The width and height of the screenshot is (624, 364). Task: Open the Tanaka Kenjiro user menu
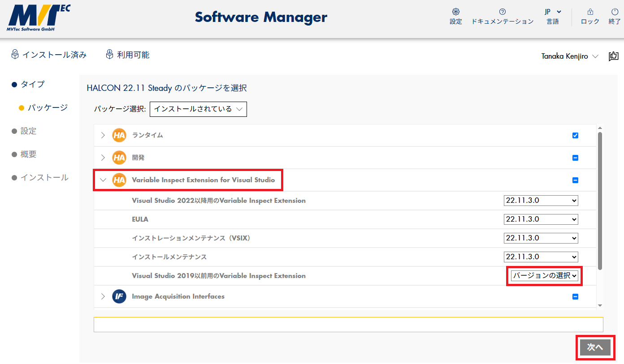tap(569, 56)
